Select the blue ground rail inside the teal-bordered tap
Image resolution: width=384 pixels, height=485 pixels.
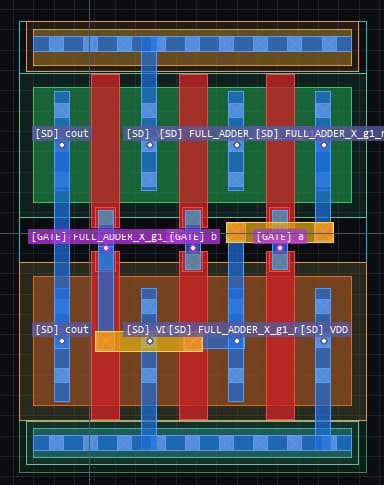192,443
